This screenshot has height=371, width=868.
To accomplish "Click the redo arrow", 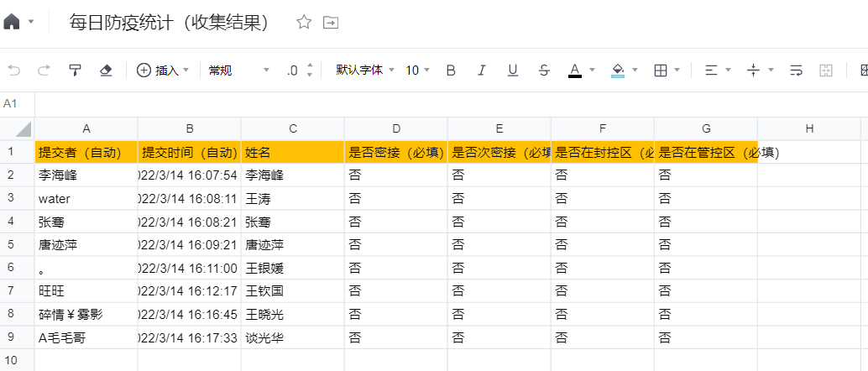I will 44,71.
